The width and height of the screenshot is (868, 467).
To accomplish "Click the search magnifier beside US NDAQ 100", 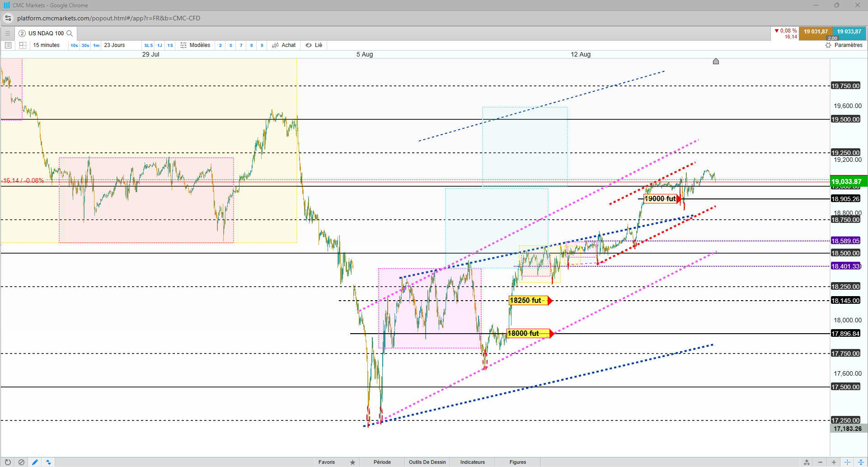I will [70, 33].
